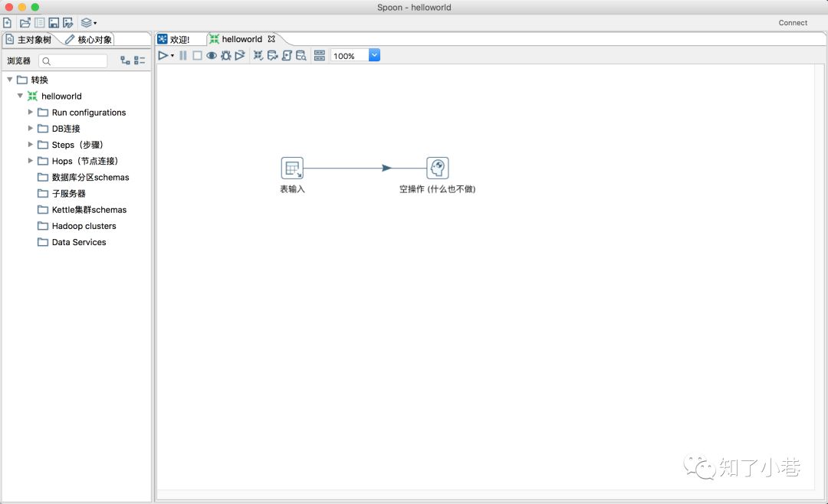
Task: Click the Save As toolbar icon
Action: (68, 23)
